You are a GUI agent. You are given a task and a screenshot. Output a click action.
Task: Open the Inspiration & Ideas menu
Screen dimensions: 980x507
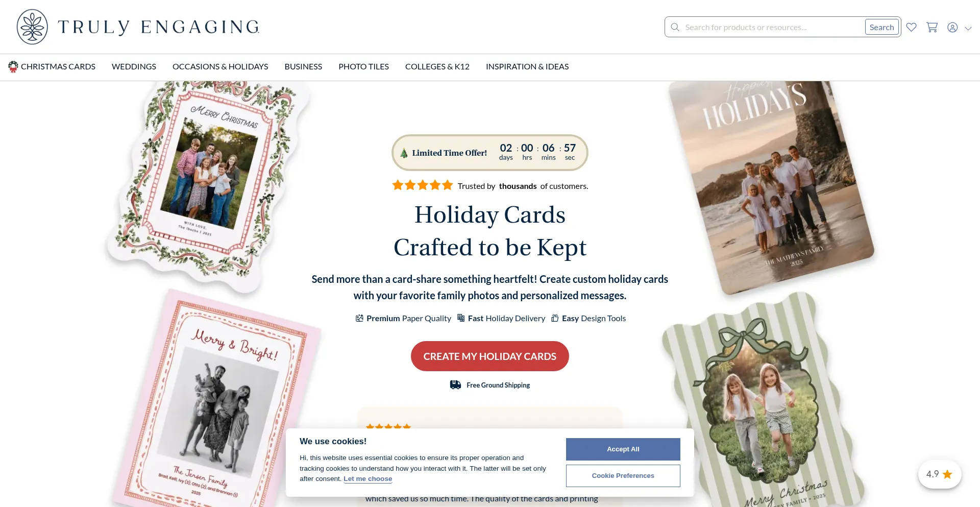tap(527, 67)
